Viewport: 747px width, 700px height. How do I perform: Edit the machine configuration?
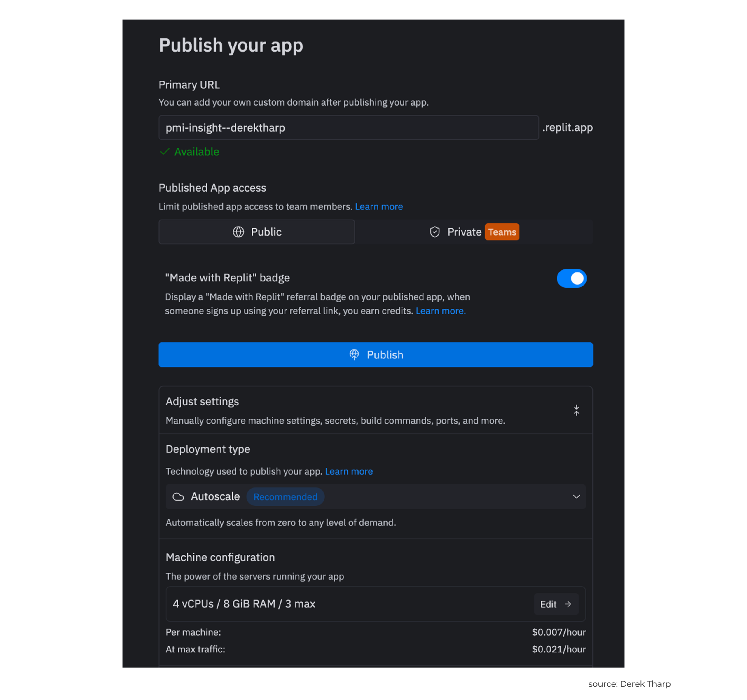[556, 604]
